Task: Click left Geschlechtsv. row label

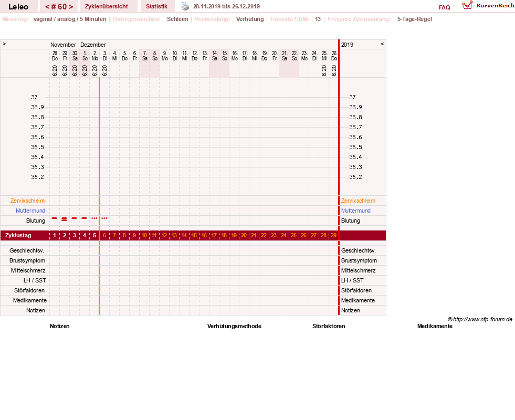Action: tap(27, 250)
